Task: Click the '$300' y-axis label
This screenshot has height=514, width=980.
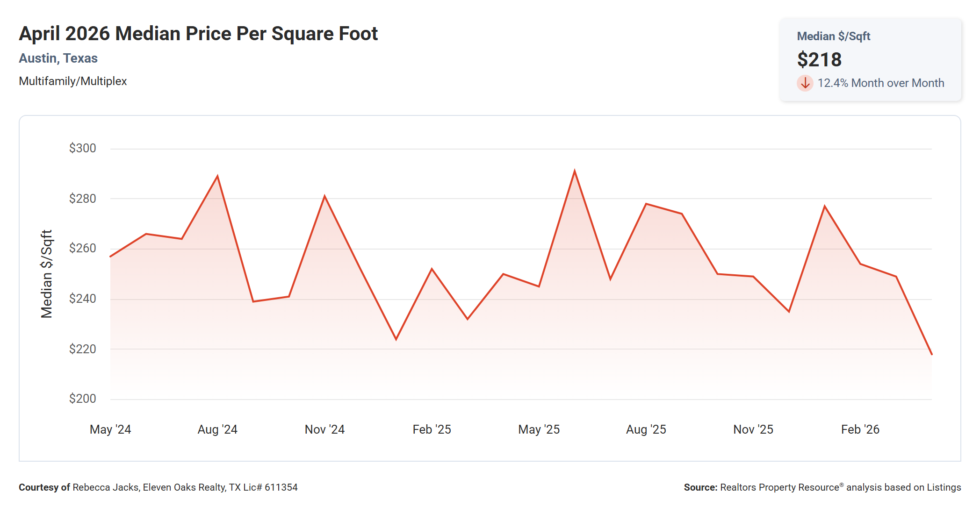Action: point(82,148)
